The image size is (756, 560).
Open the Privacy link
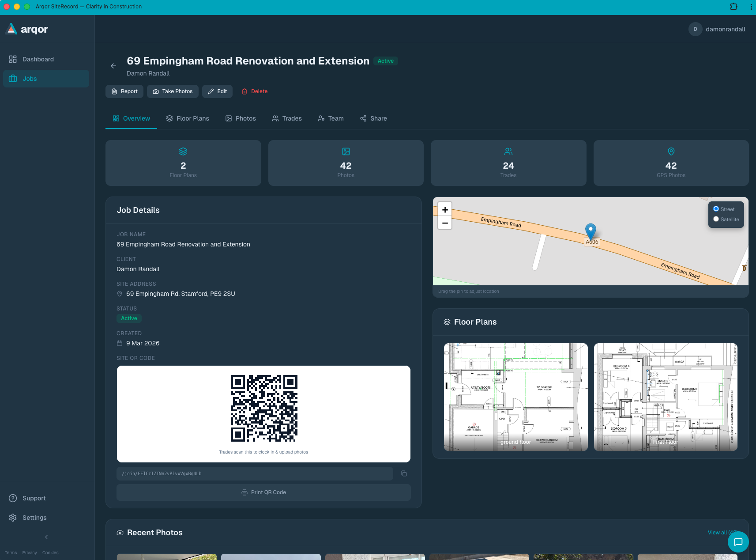click(30, 553)
